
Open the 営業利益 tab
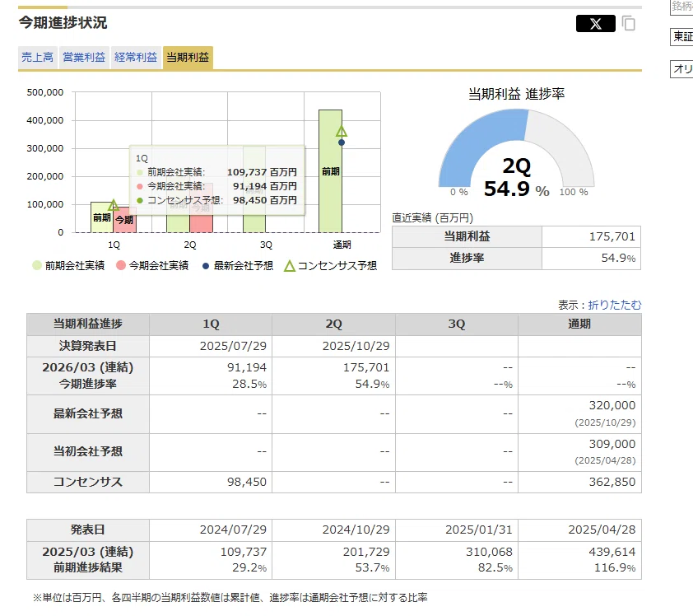84,58
